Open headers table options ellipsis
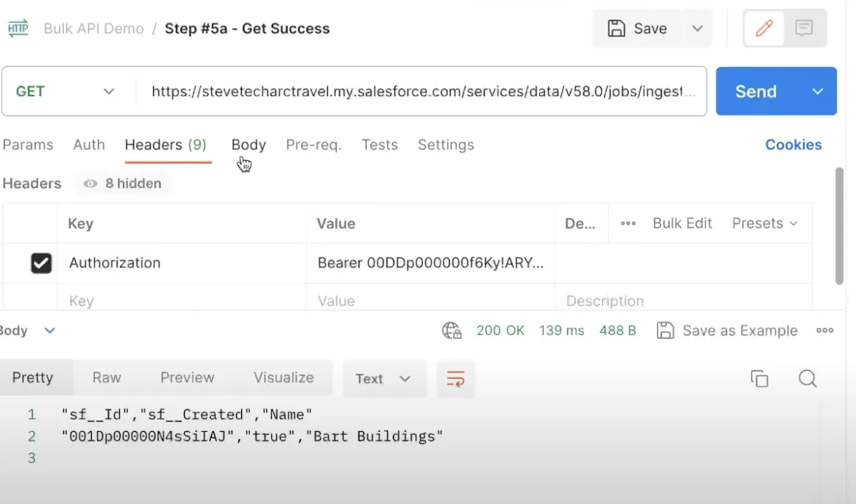Image resolution: width=856 pixels, height=504 pixels. (x=628, y=223)
